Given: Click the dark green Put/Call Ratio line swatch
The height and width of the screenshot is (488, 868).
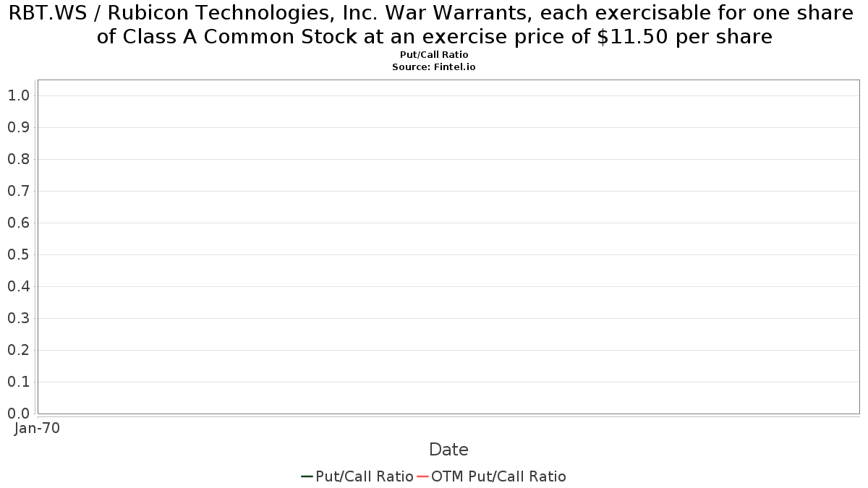Looking at the screenshot, I should pyautogui.click(x=307, y=476).
